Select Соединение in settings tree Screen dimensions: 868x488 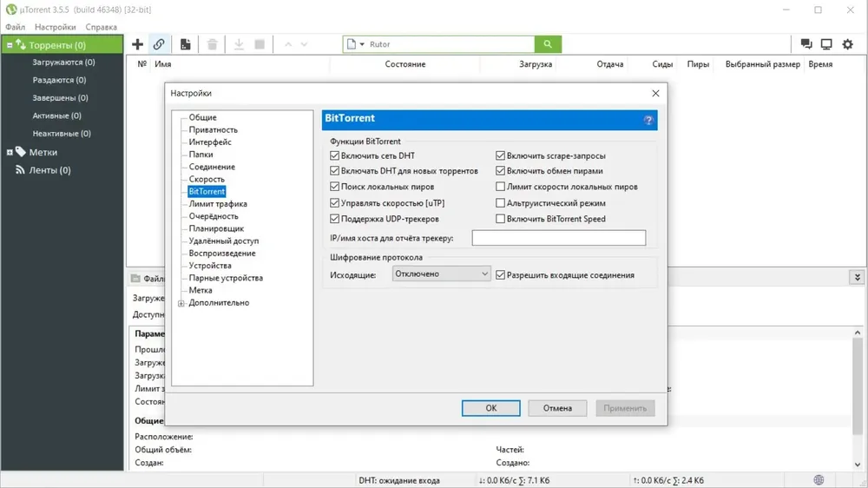point(212,167)
